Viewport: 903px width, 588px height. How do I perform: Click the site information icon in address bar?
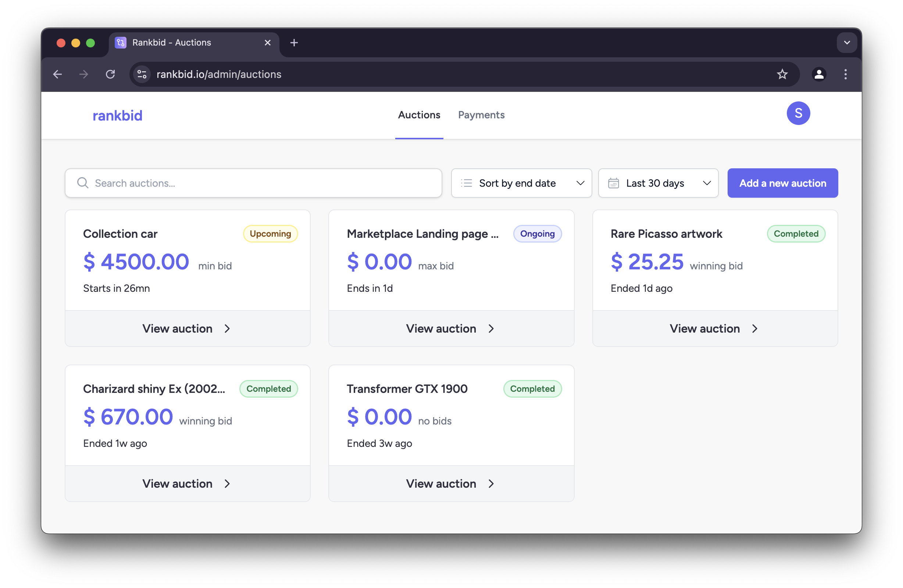(142, 74)
